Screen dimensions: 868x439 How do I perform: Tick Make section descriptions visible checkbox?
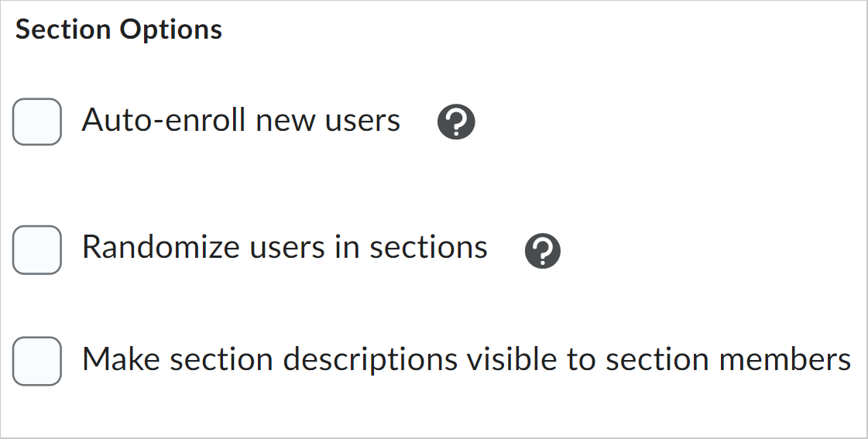[37, 361]
